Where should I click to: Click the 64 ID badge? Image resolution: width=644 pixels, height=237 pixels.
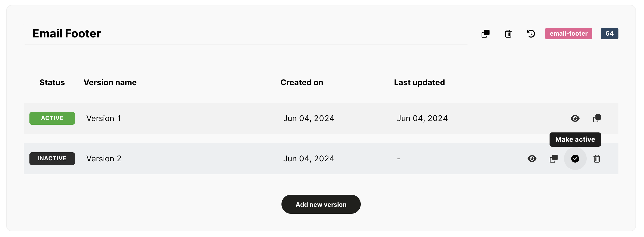click(609, 34)
